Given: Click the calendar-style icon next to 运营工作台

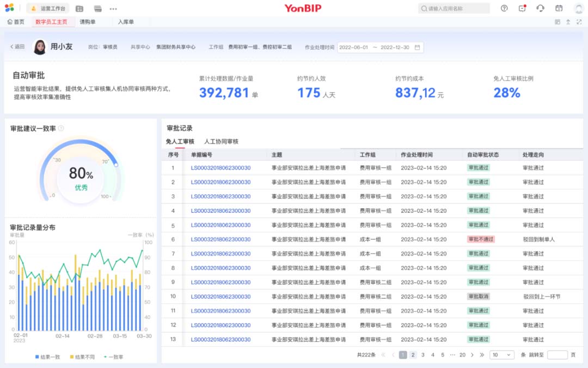Looking at the screenshot, I should point(79,8).
